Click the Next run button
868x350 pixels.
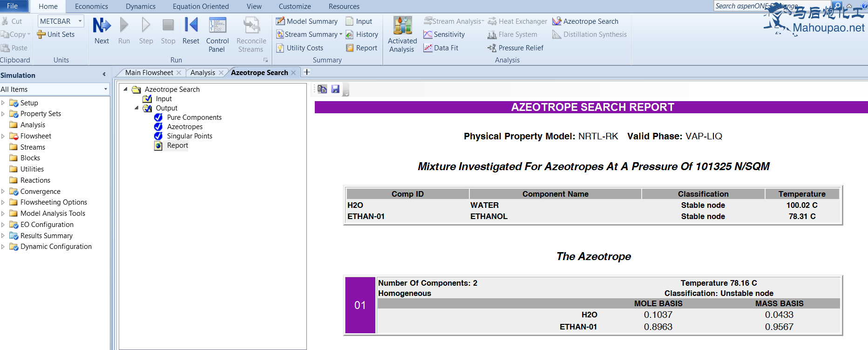coord(102,31)
